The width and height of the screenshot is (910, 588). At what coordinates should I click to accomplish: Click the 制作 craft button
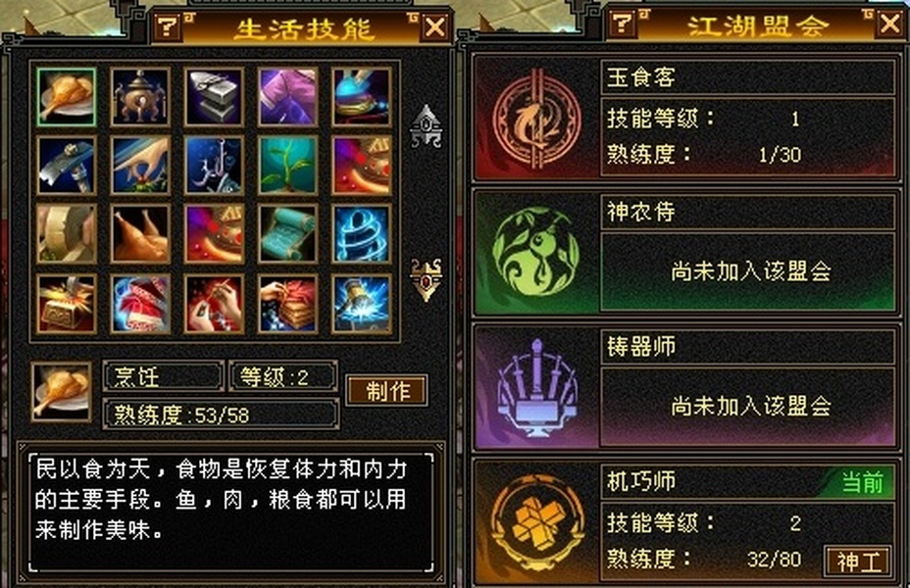(x=387, y=390)
